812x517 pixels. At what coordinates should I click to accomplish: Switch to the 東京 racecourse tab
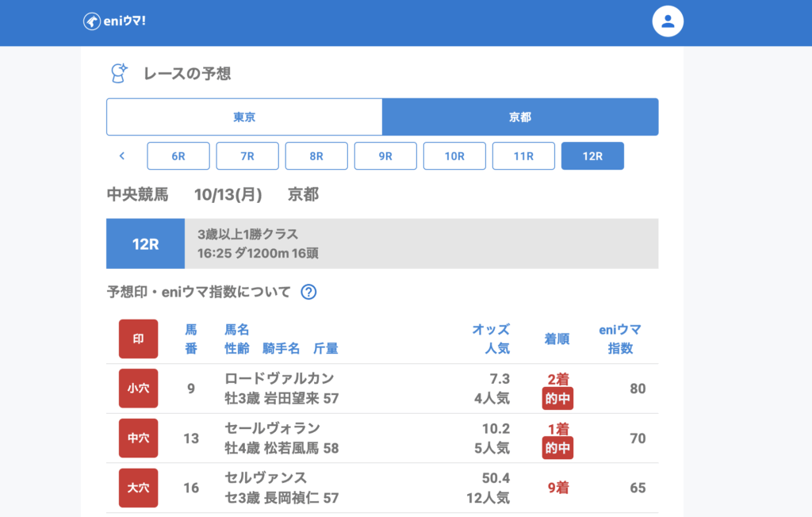pyautogui.click(x=244, y=117)
